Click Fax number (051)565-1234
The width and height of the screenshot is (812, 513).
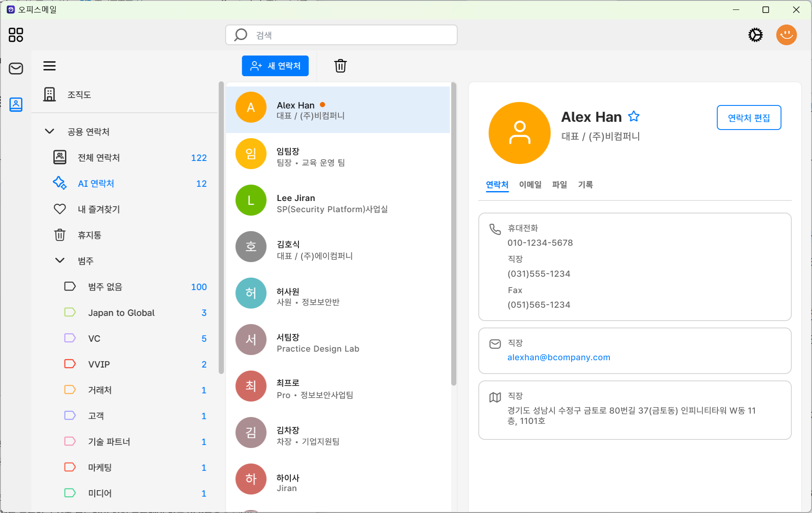point(538,305)
